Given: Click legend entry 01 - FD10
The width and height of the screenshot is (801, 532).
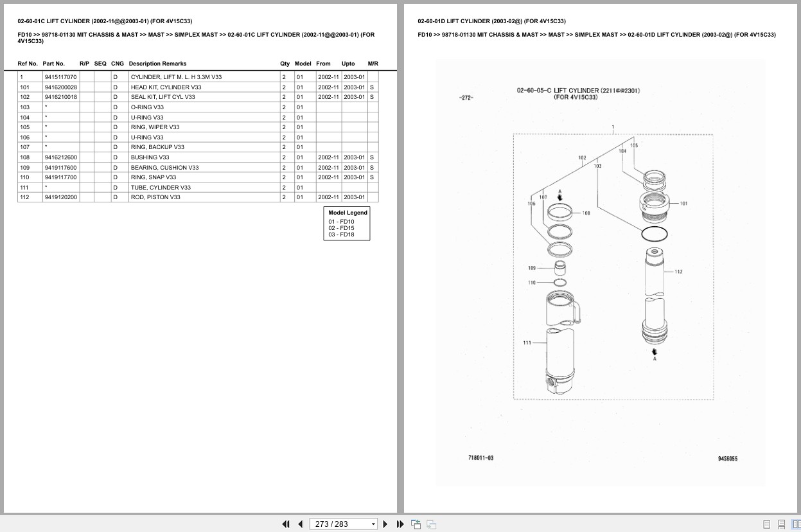Looking at the screenshot, I should [341, 222].
